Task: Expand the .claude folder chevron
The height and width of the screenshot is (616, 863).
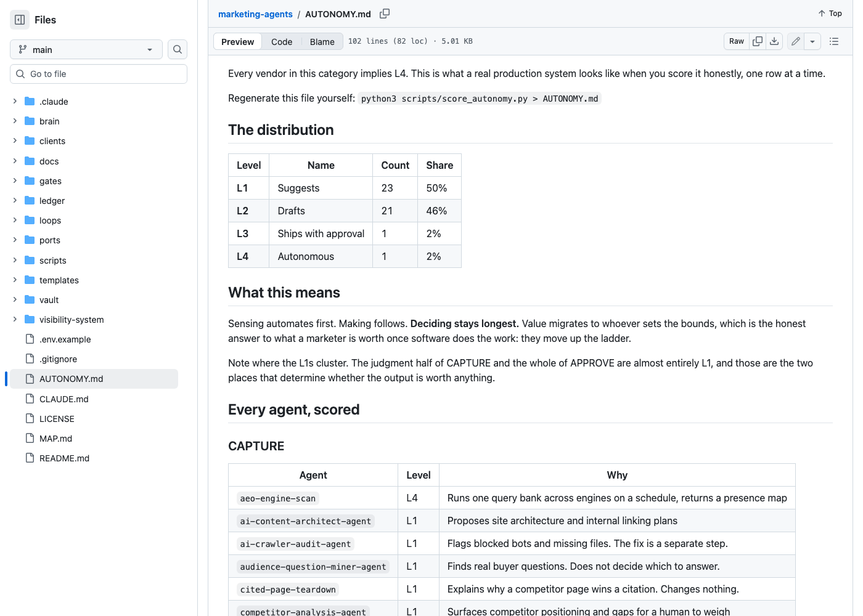Action: [x=15, y=101]
